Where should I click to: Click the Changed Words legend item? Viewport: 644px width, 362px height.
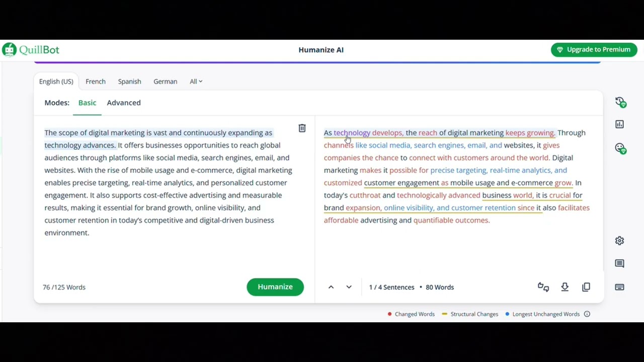click(x=411, y=314)
